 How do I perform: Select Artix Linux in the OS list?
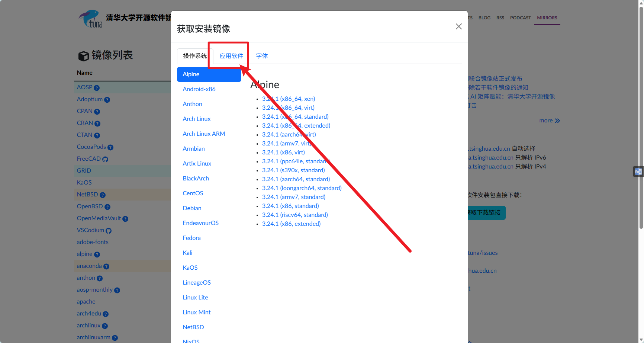209,164
